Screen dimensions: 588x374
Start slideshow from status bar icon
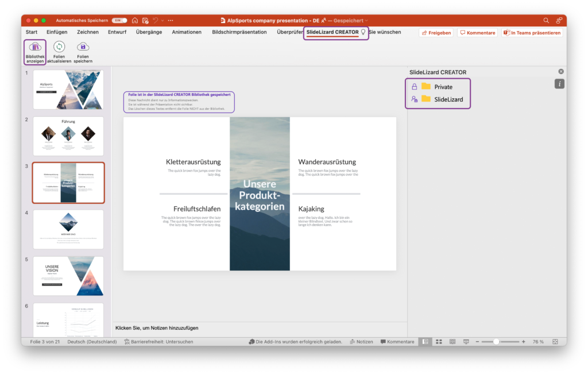[x=466, y=342]
